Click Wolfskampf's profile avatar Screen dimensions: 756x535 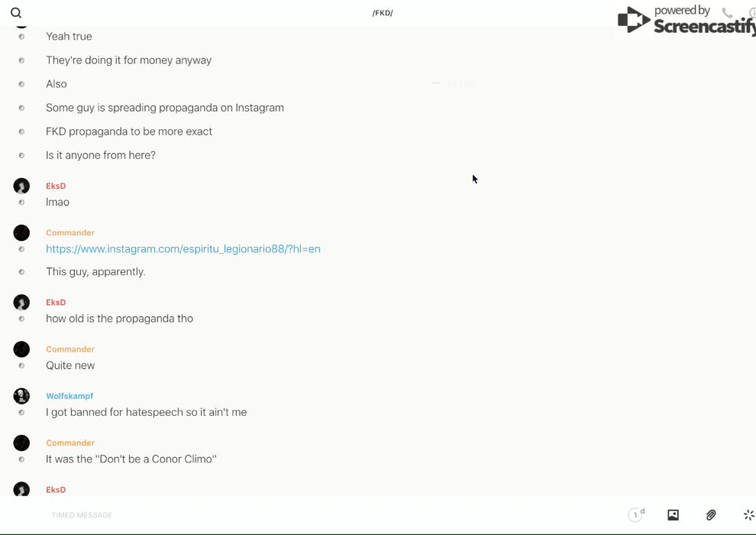21,396
